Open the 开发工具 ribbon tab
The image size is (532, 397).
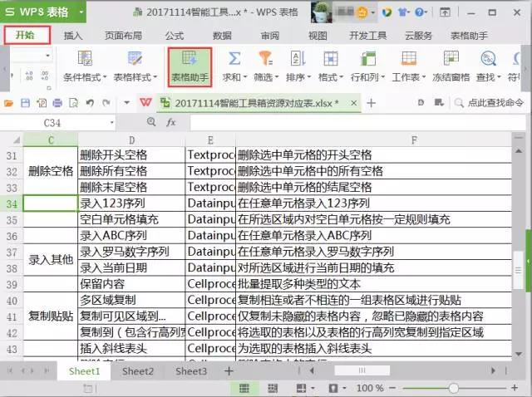368,36
